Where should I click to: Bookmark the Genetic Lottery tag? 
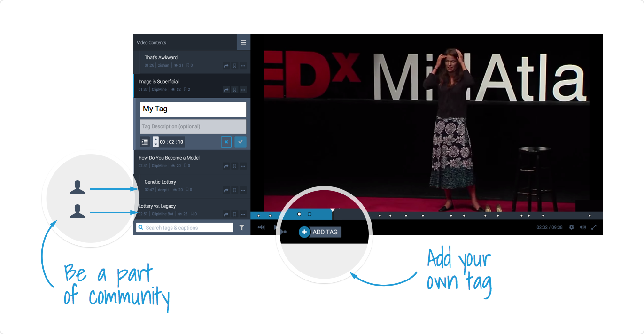tap(235, 190)
